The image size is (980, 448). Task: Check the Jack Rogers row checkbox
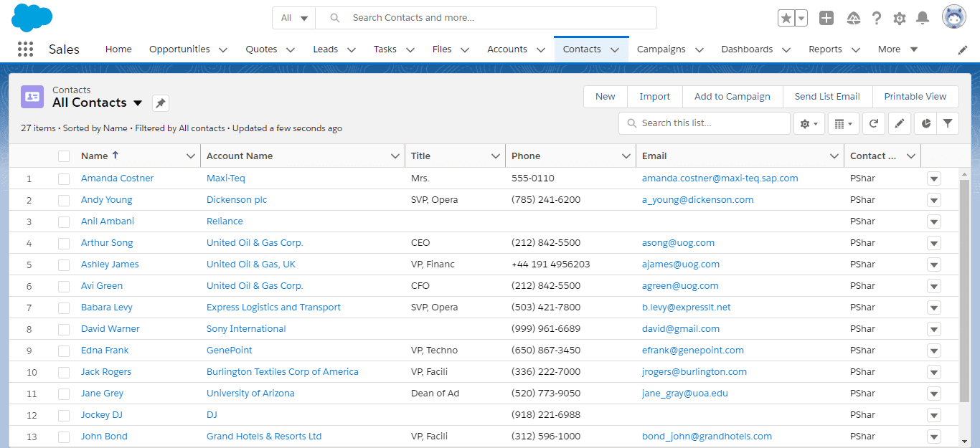click(x=64, y=372)
